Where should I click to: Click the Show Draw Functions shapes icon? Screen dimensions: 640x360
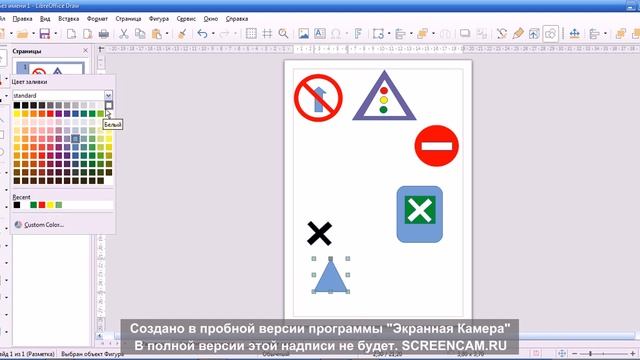tap(550, 34)
